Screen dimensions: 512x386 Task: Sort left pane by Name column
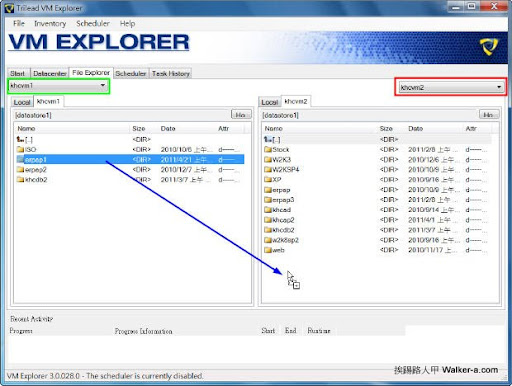click(x=72, y=128)
